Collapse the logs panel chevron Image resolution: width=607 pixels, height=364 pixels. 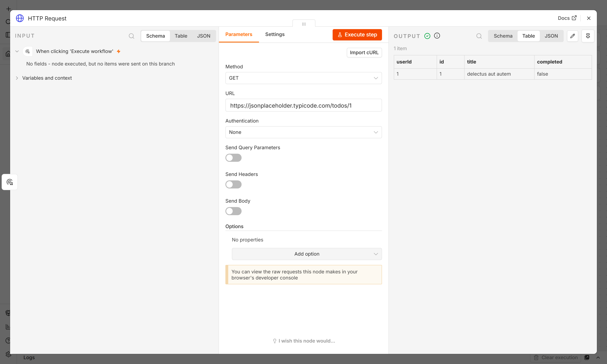click(598, 357)
